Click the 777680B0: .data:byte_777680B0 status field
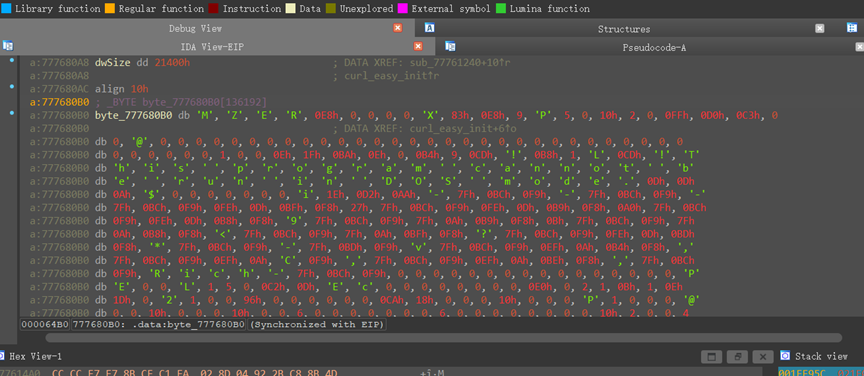The width and height of the screenshot is (864, 376). tap(159, 324)
